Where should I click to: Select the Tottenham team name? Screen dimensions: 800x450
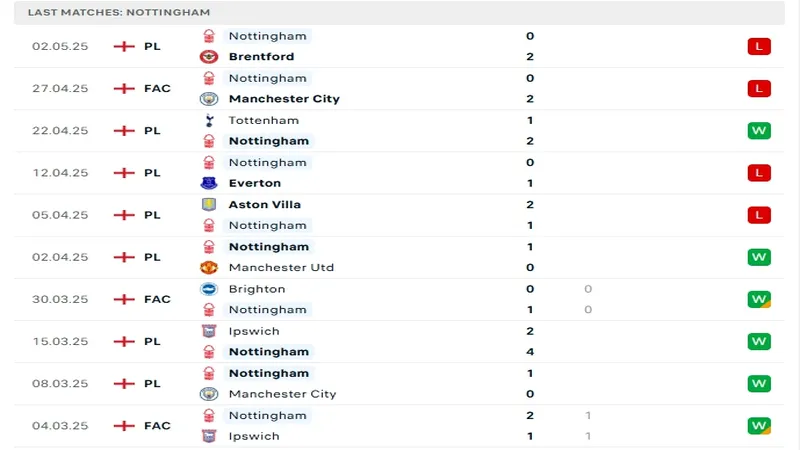click(x=263, y=120)
